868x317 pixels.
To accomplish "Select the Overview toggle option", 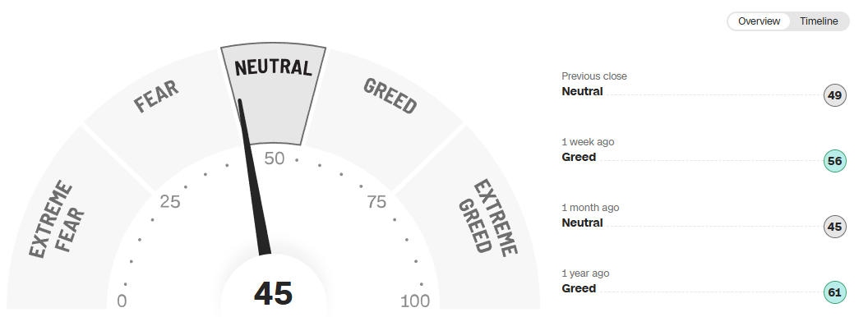I will coord(759,21).
